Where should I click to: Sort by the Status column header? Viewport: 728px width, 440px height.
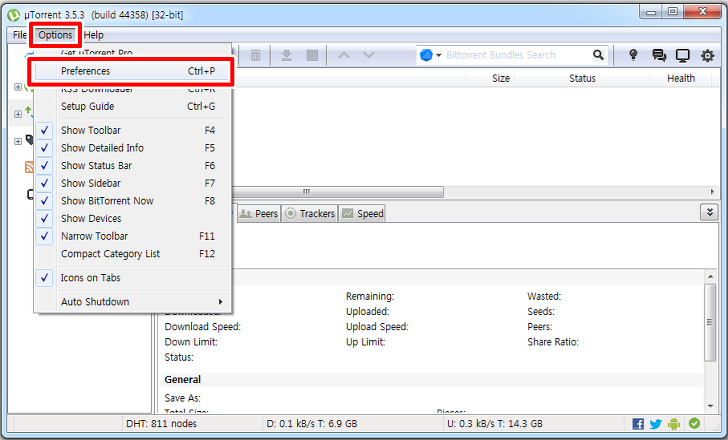click(x=582, y=78)
